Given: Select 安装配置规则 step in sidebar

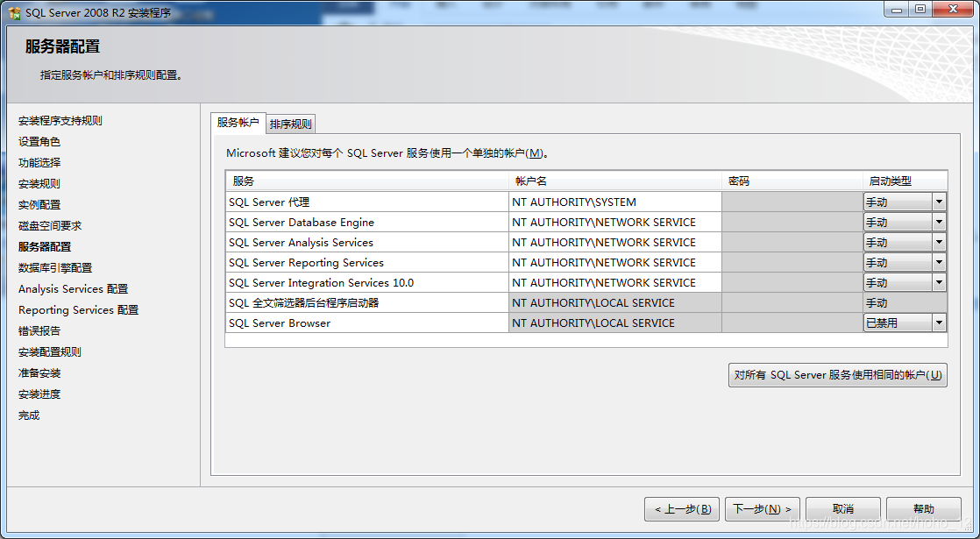Looking at the screenshot, I should (x=50, y=352).
